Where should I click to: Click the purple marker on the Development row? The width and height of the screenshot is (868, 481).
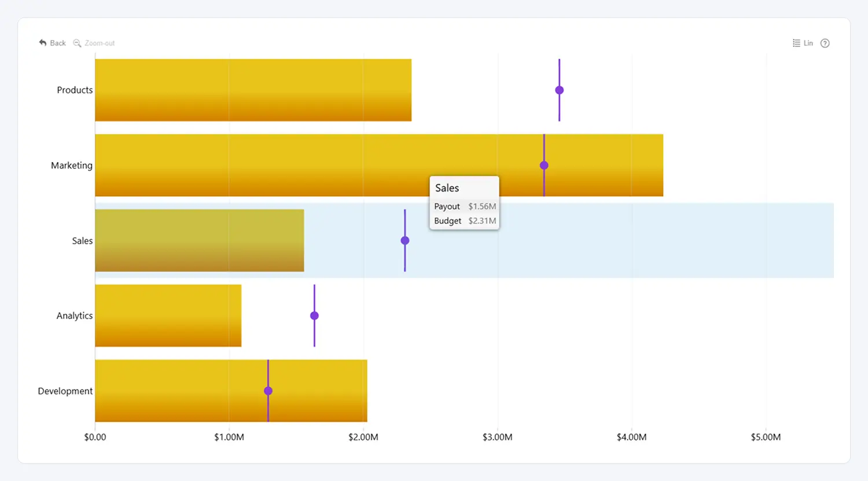point(268,391)
